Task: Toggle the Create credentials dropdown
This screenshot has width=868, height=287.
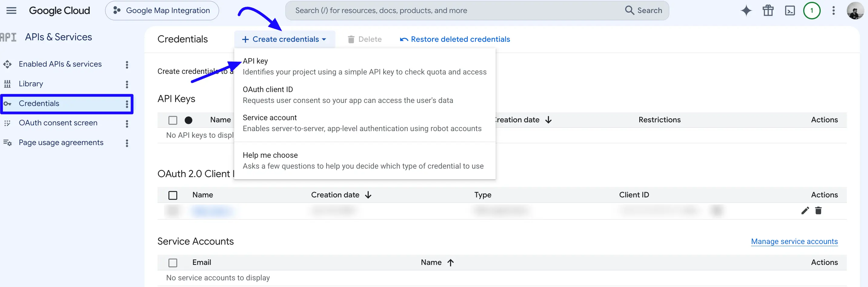Action: pos(285,39)
